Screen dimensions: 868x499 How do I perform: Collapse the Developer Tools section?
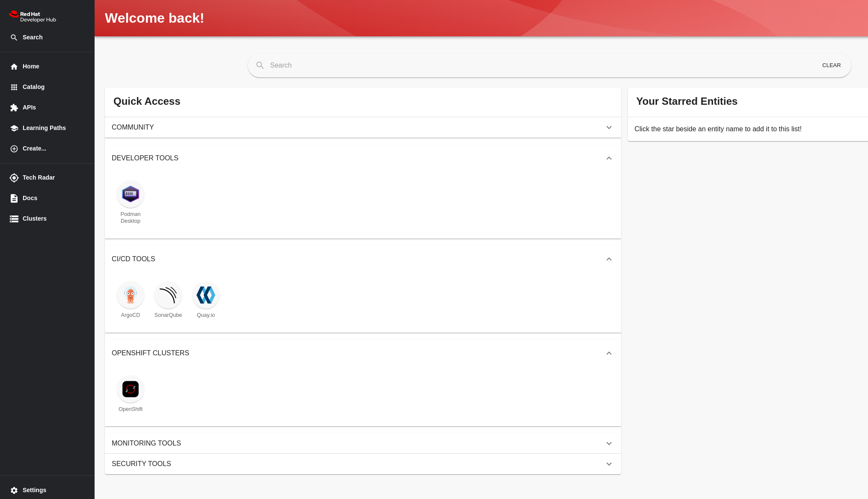[609, 158]
